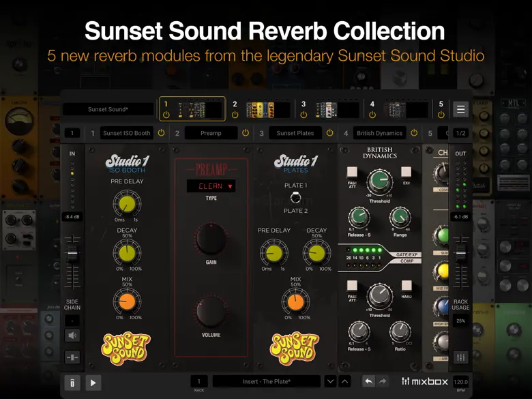Click the Preamp Volume knob
Image resolution: width=532 pixels, height=399 pixels.
pyautogui.click(x=211, y=312)
